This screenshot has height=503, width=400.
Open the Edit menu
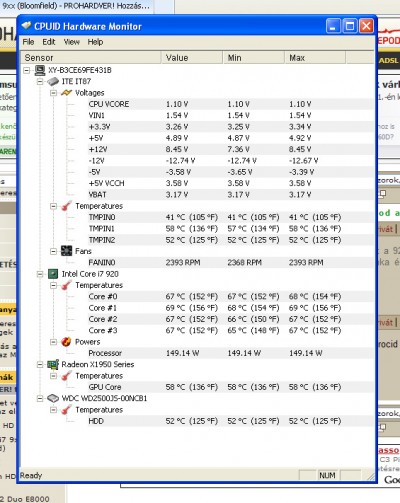click(49, 42)
